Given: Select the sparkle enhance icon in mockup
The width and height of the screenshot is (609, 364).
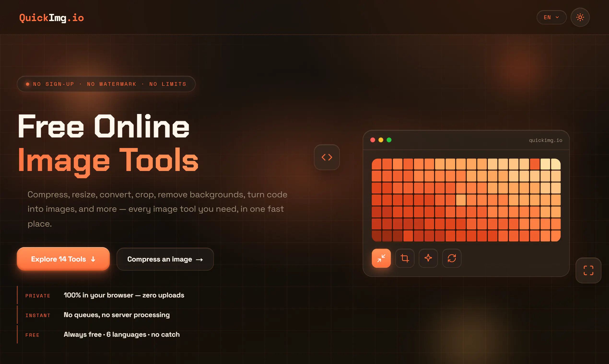Looking at the screenshot, I should (x=428, y=258).
